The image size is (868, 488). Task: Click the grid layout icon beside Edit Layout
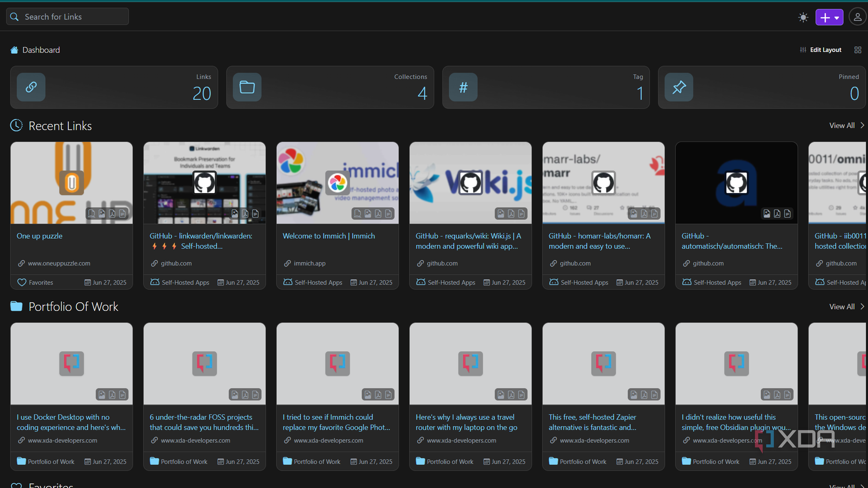[858, 49]
